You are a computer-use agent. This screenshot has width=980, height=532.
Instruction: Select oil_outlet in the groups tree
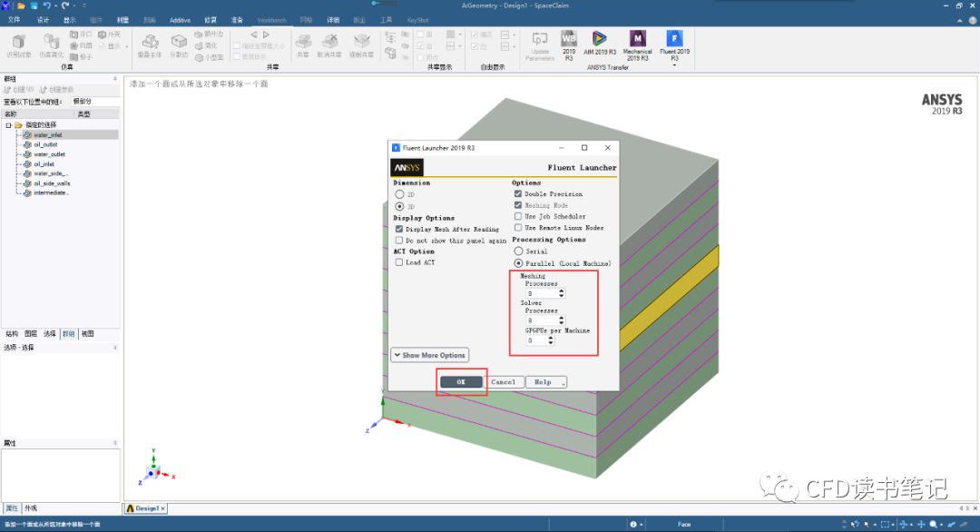(45, 144)
